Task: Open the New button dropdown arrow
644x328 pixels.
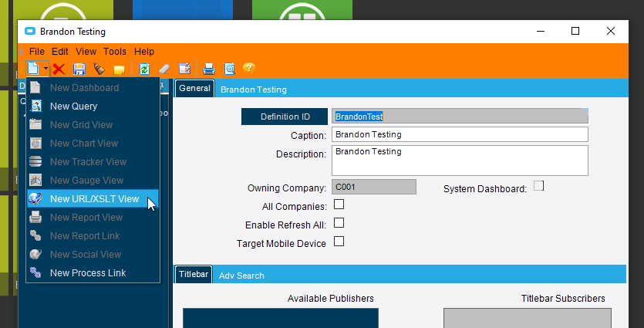Action: (x=46, y=68)
